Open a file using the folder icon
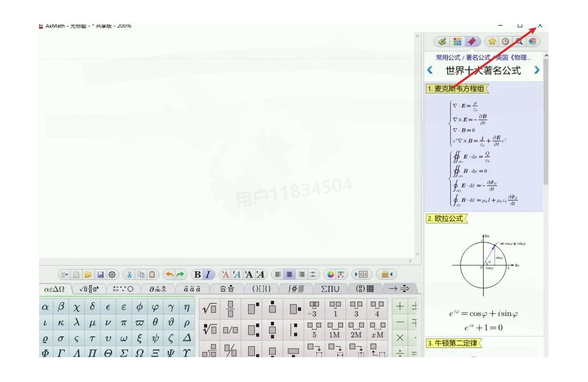 88,275
